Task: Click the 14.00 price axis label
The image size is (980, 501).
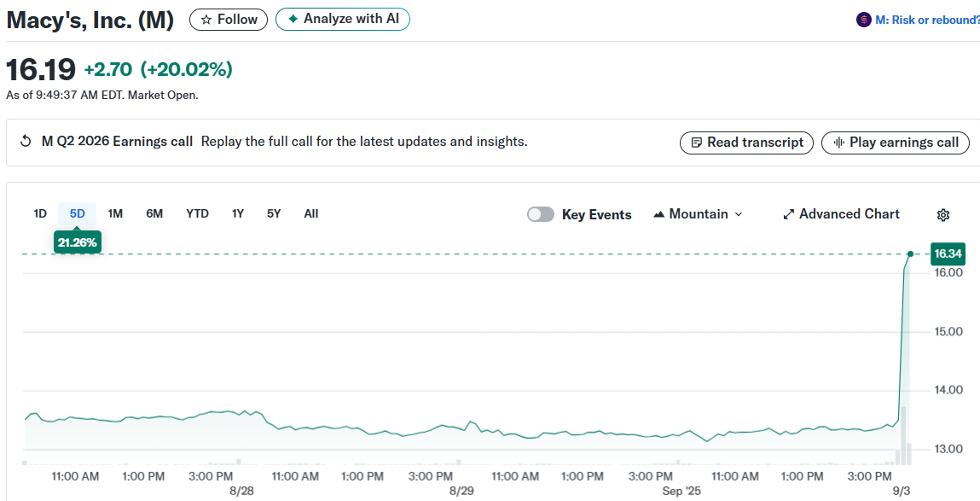Action: point(948,390)
